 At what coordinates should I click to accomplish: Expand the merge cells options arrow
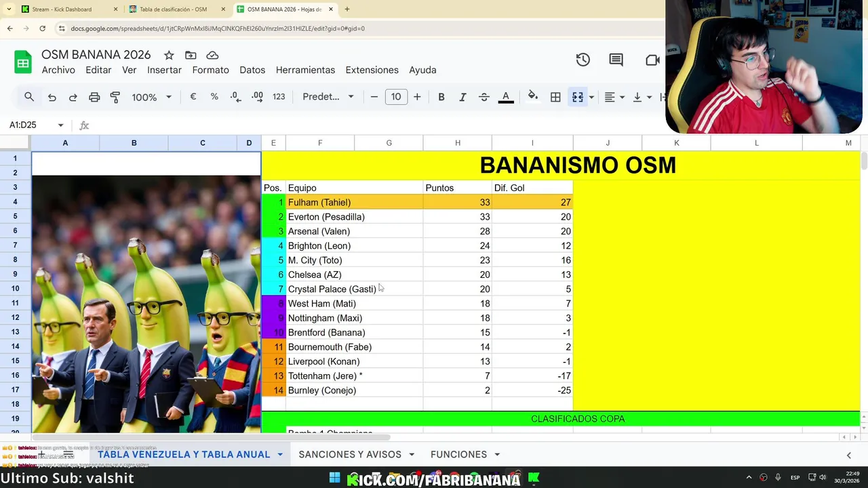point(591,97)
